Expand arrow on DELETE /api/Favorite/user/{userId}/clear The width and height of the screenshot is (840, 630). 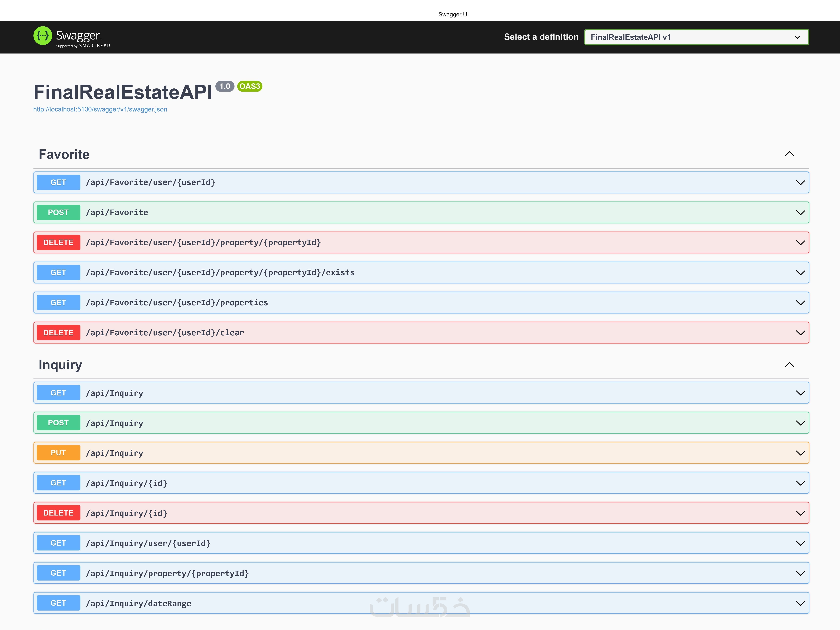tap(800, 333)
